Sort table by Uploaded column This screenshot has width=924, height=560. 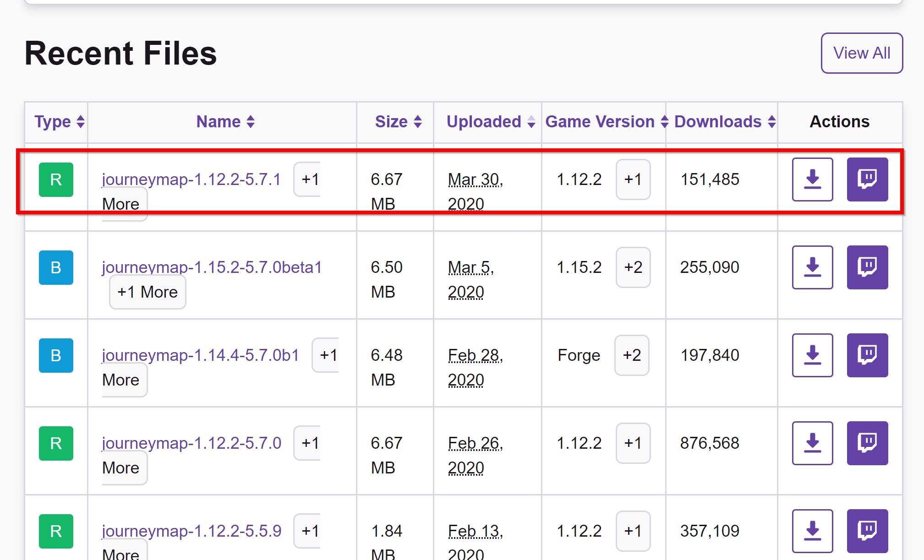(x=491, y=122)
